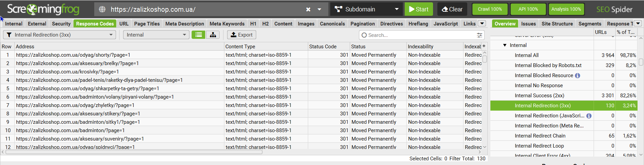This screenshot has height=165, width=644.
Task: Click info icon beside Internal Redirection (JavaScript)
Action: tap(589, 116)
